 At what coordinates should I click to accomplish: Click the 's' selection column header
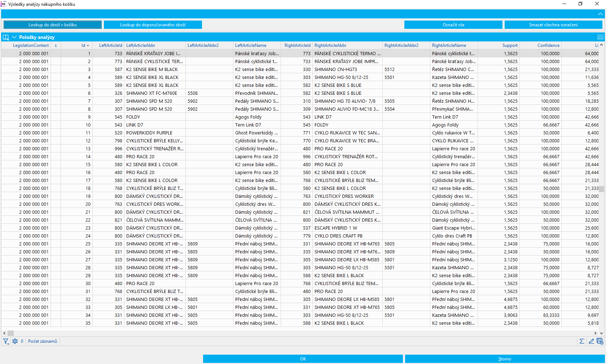tap(56, 45)
